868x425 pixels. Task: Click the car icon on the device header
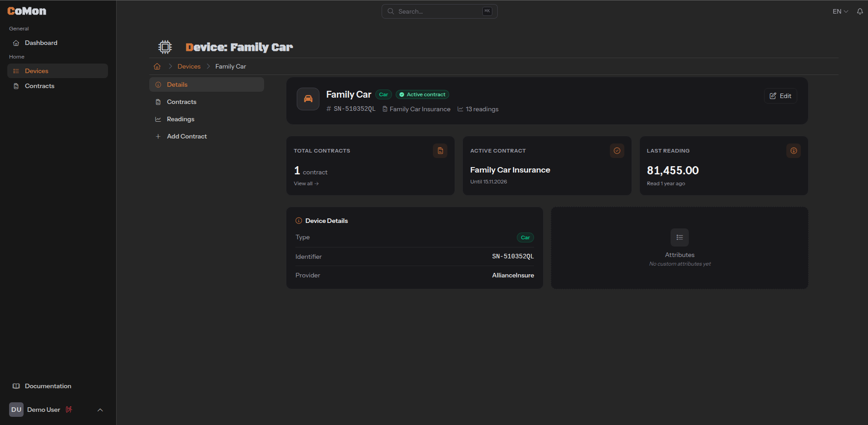point(308,99)
